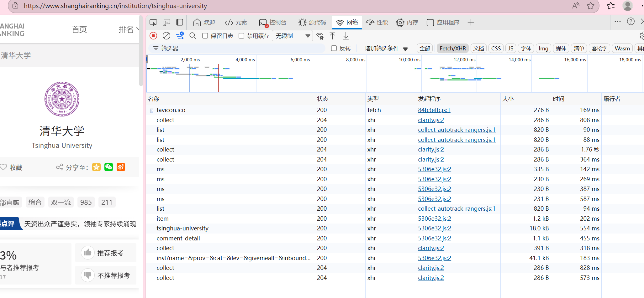Open the 控制台 tab

(x=273, y=23)
